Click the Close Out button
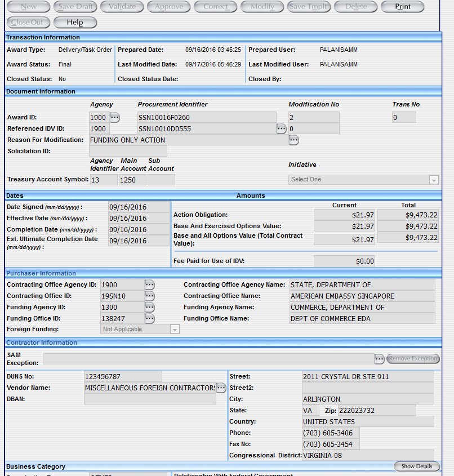This screenshot has height=476, width=454. click(29, 23)
